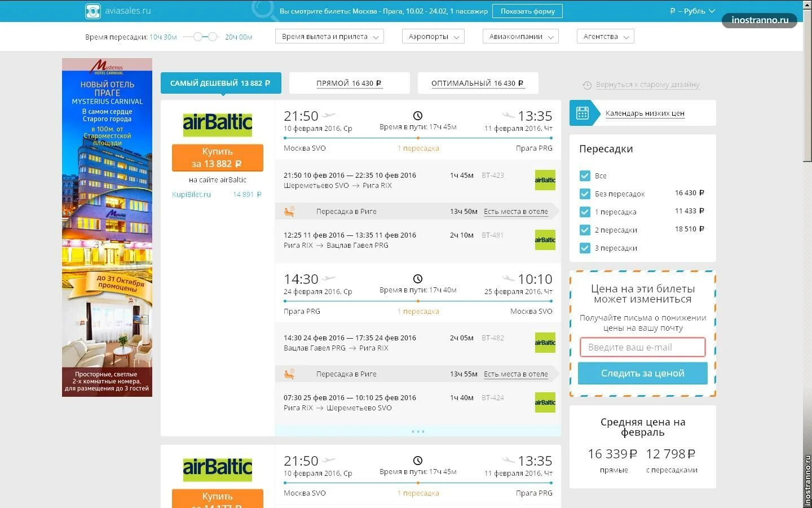Screen dimensions: 812x508
Task: Select 'Самый дешевый 13 882 ₽' tab
Action: [x=220, y=83]
